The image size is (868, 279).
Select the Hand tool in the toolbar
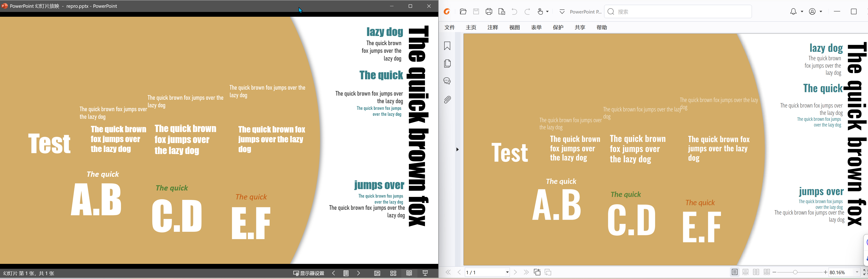(541, 11)
